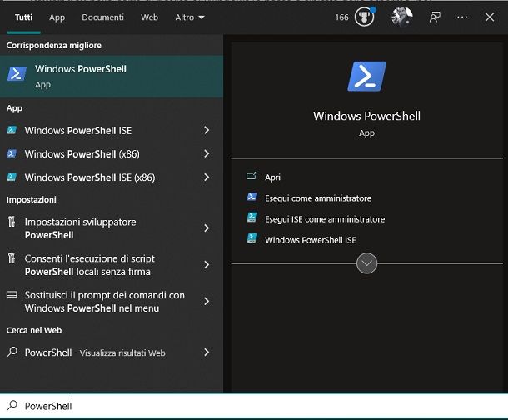Screen dimensions: 508x420
Task: Select Apri to open PowerShell
Action: coord(272,177)
